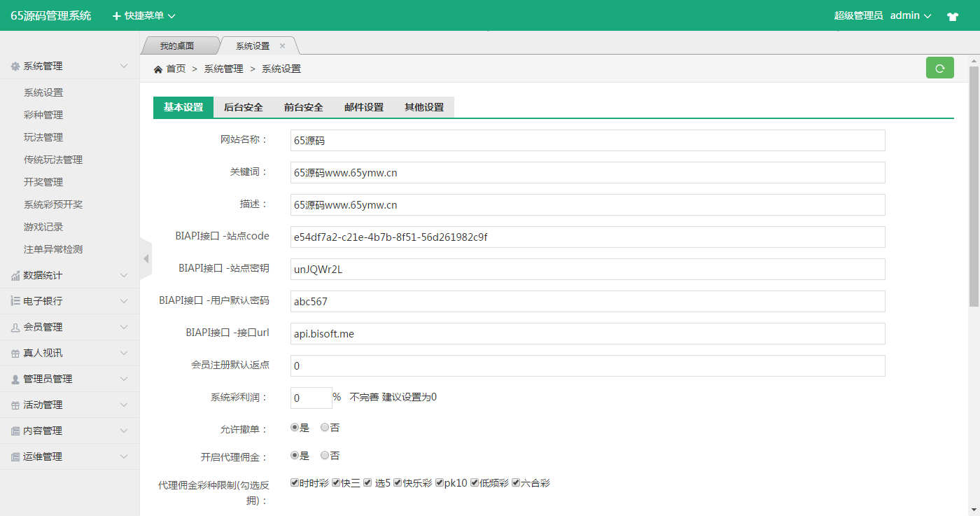Expand the 真人视讯 menu section
Image resolution: width=980 pixels, height=516 pixels.
[x=70, y=353]
